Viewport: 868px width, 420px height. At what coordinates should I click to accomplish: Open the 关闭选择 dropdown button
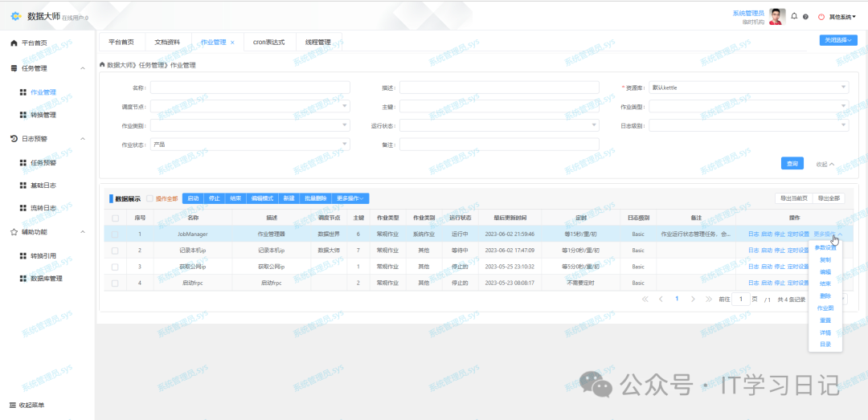tap(838, 40)
